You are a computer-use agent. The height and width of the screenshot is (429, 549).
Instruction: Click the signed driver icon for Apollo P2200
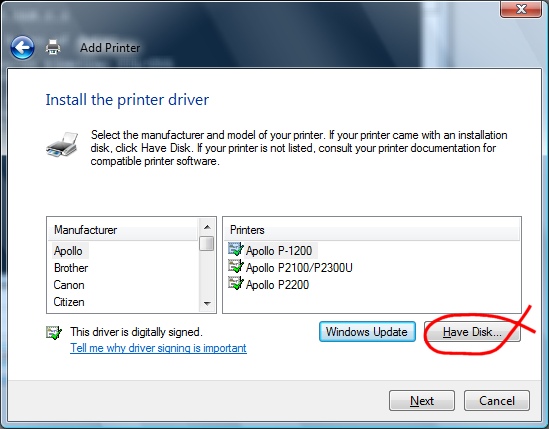pyautogui.click(x=236, y=283)
